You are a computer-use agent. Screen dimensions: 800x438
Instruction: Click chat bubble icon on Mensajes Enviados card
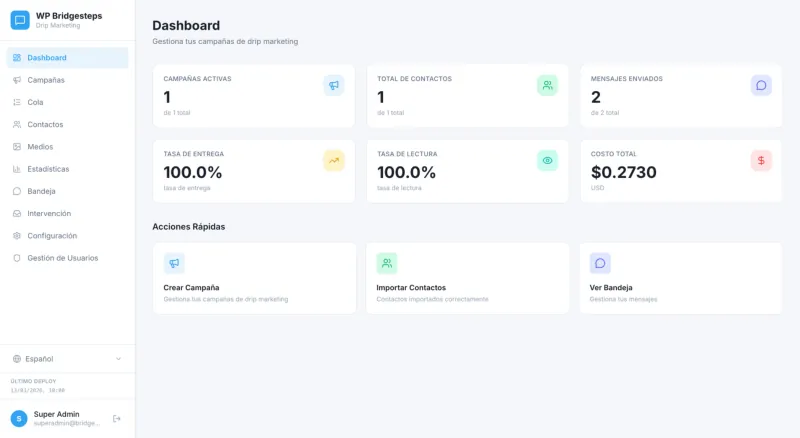click(761, 85)
